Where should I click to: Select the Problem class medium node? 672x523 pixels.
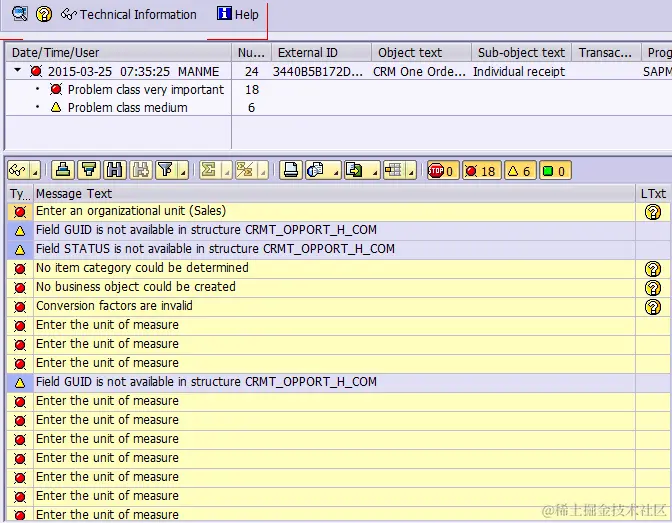(x=127, y=108)
